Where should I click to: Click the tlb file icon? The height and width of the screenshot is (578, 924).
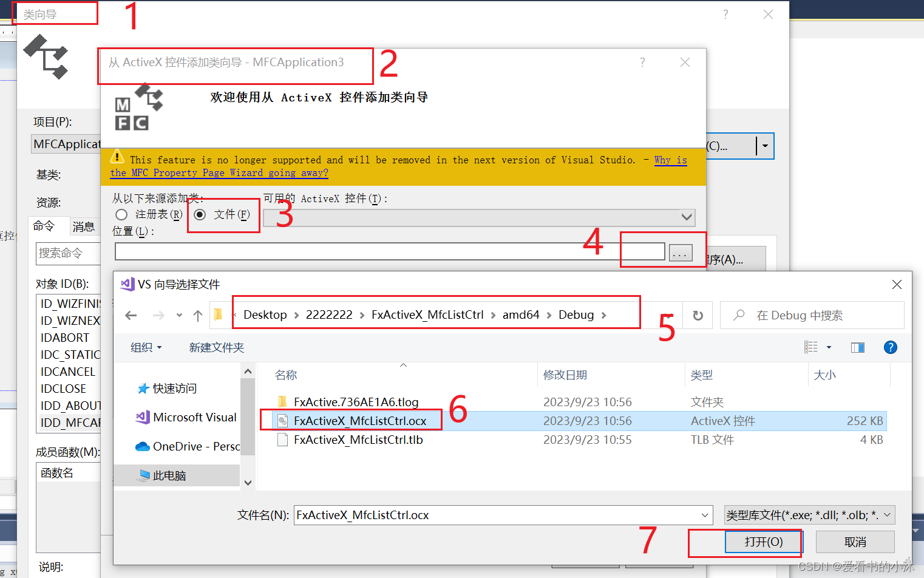click(x=282, y=440)
